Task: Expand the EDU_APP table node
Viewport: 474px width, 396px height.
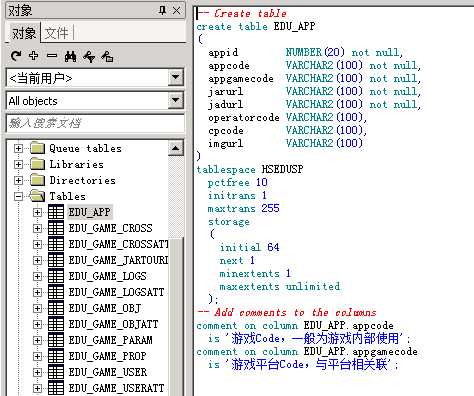Action: 37,212
